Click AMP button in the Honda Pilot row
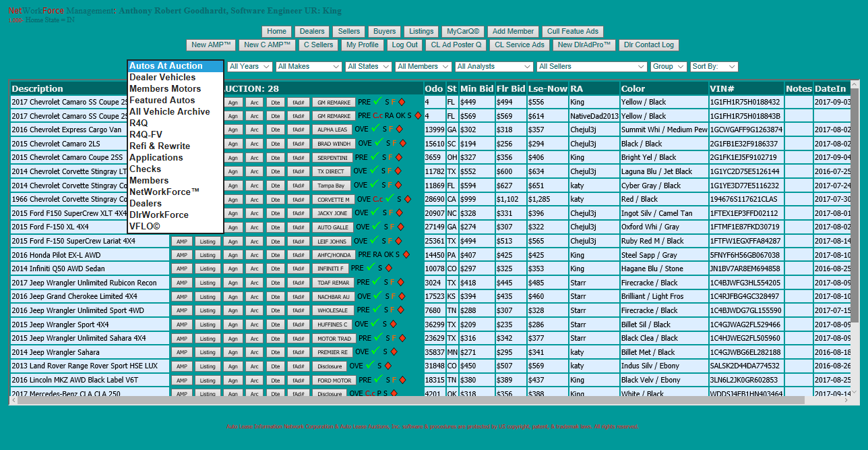The height and width of the screenshot is (450, 868). click(181, 255)
